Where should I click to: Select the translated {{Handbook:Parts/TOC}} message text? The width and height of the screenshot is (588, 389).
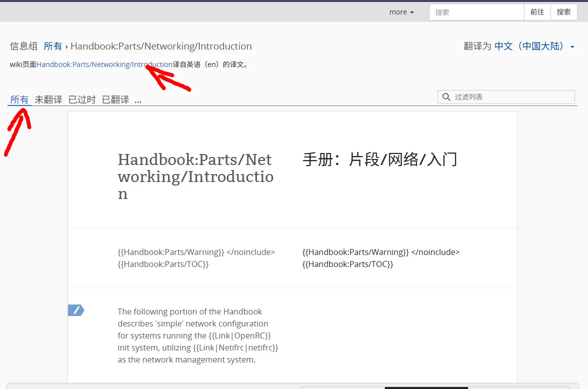pos(347,264)
